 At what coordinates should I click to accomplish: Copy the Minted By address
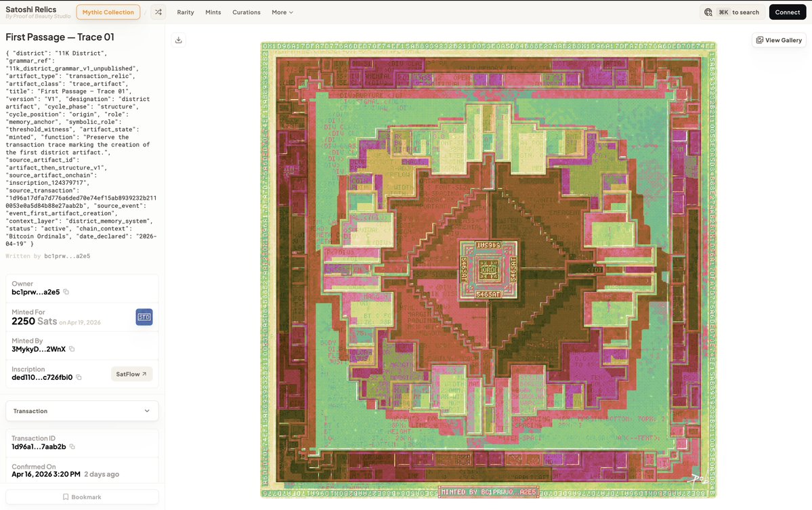(72, 349)
